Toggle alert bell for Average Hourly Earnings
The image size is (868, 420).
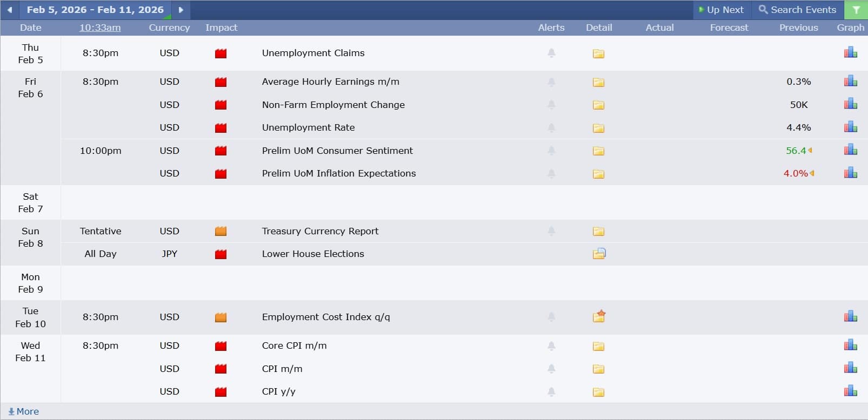pos(551,82)
